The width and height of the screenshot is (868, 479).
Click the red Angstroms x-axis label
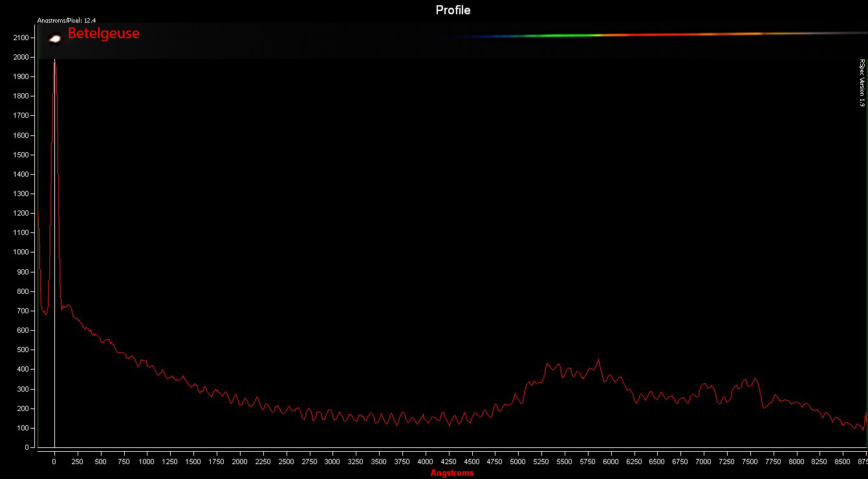452,473
